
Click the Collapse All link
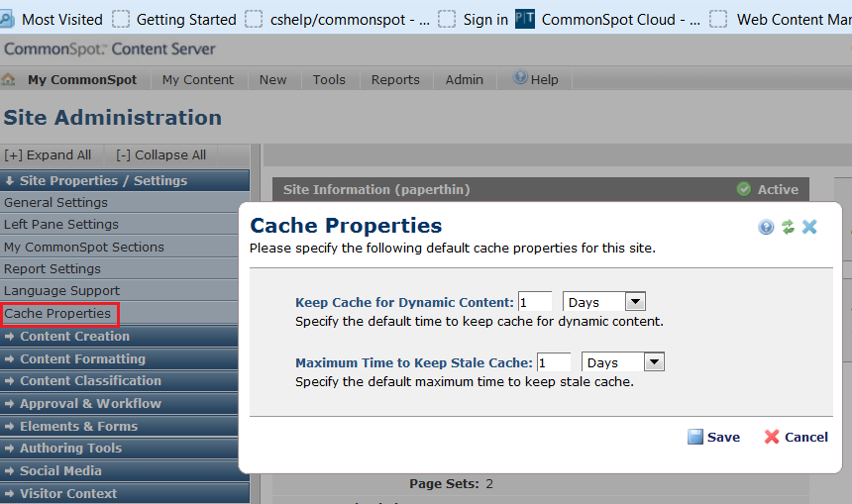click(x=160, y=154)
